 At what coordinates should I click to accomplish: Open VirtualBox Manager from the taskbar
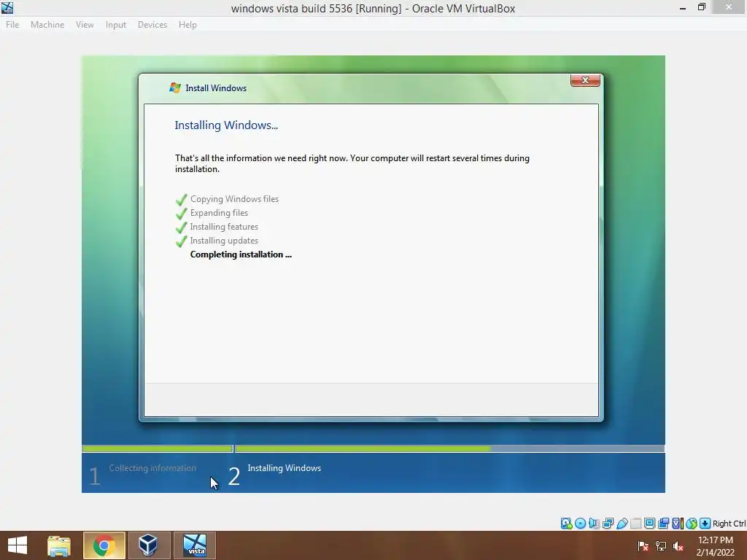149,545
